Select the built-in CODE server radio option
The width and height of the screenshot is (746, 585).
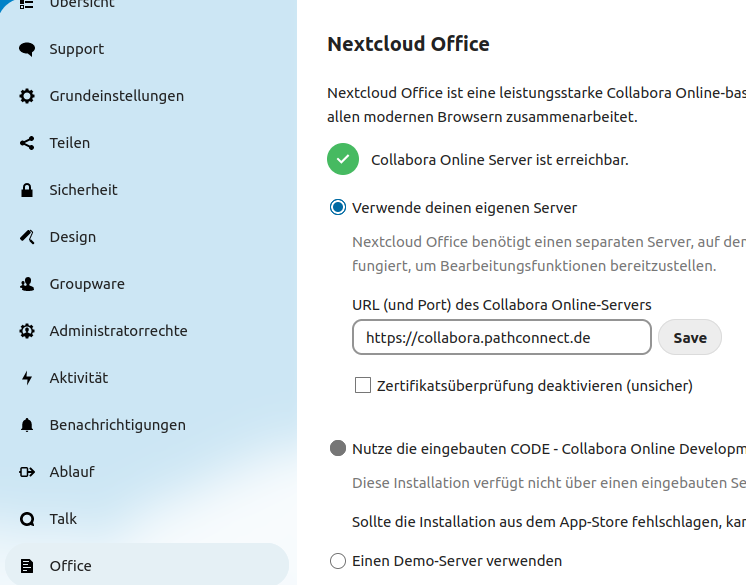338,448
